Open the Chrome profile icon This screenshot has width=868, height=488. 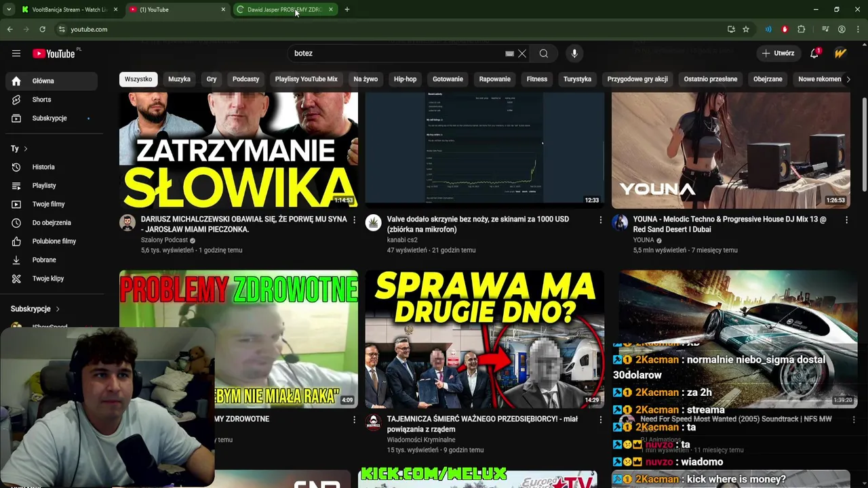(x=842, y=29)
